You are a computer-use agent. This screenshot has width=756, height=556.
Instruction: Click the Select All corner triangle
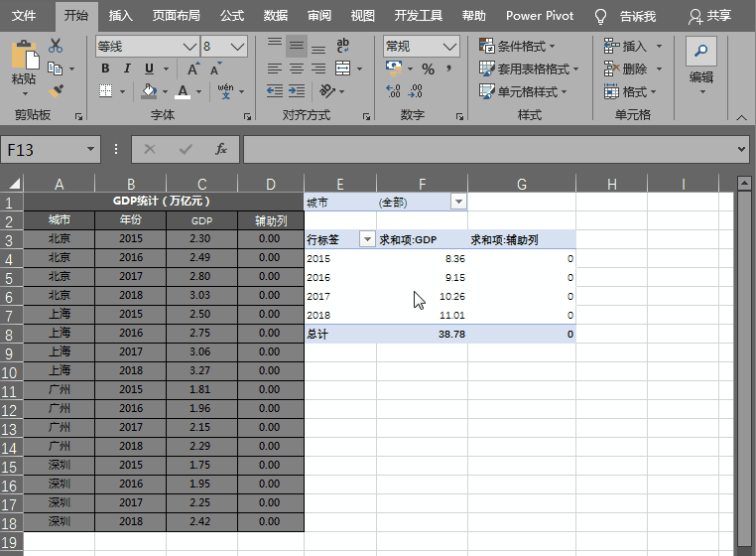(14, 183)
